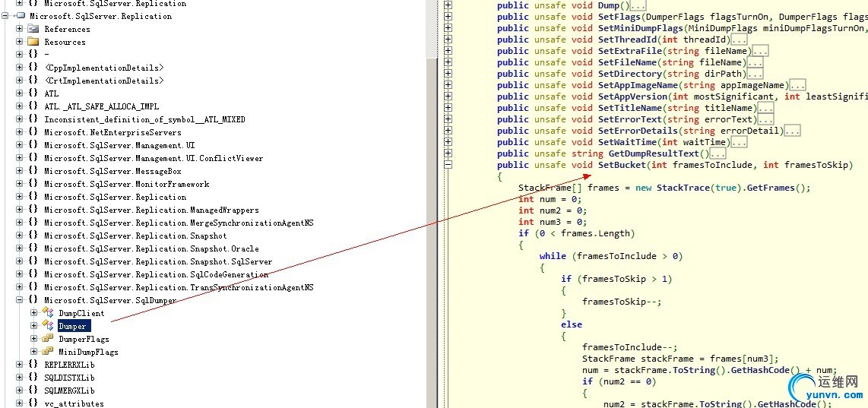Click the SQLDISTXLib namespace icon
The width and height of the screenshot is (868, 408).
point(33,378)
